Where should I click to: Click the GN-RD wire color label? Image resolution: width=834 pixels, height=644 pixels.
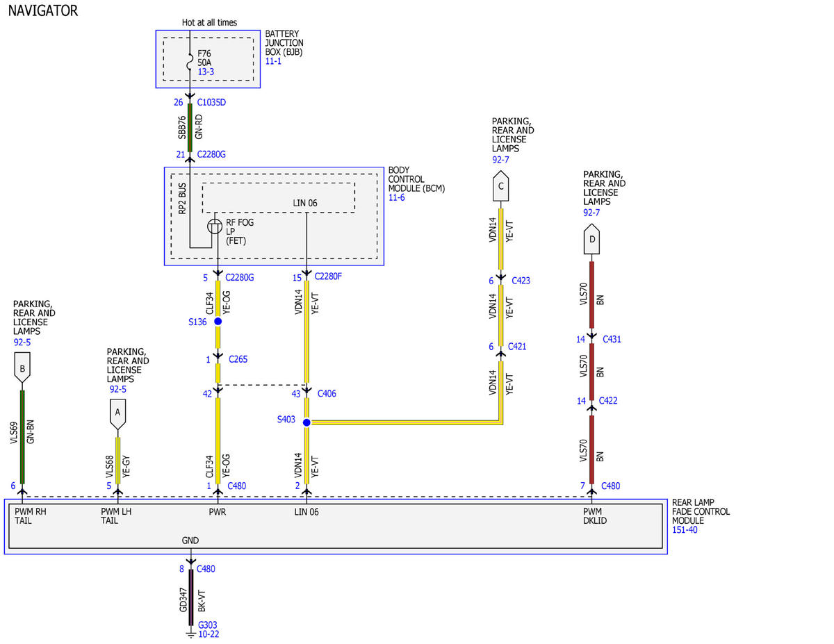(199, 127)
